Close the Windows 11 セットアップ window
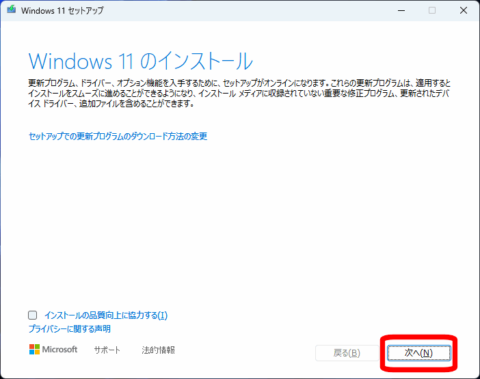 point(463,10)
